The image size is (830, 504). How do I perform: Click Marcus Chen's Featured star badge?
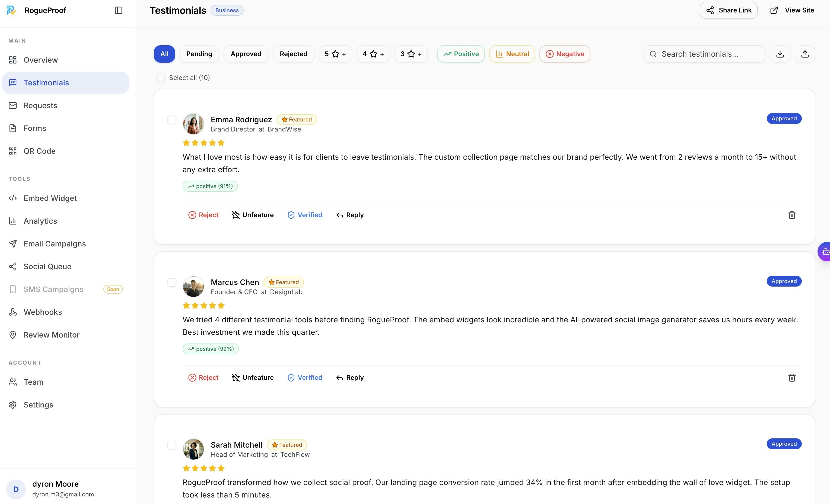tap(284, 282)
